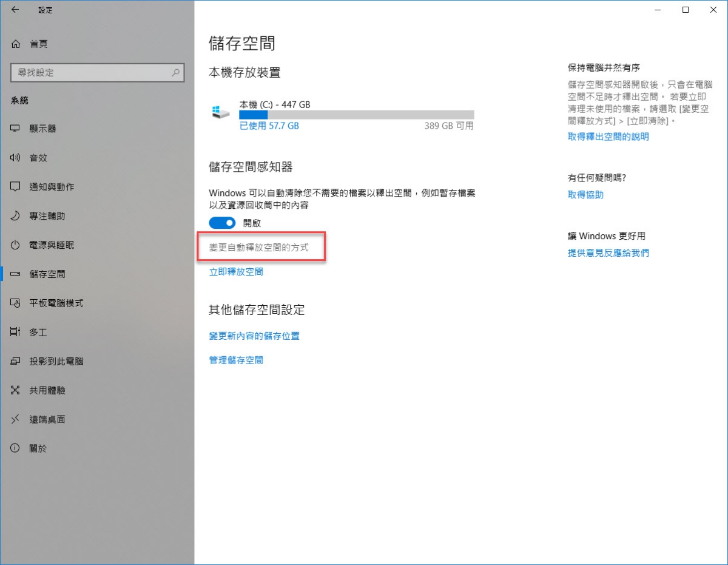
Task: Click the Remote Desktop icon
Action: (16, 419)
